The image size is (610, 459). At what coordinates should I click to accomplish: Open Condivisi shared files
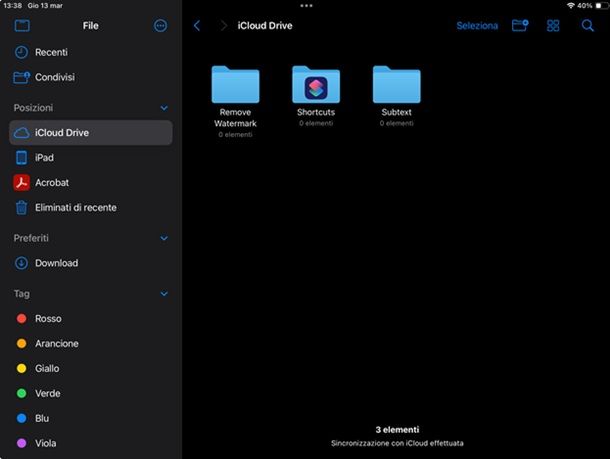(91, 77)
